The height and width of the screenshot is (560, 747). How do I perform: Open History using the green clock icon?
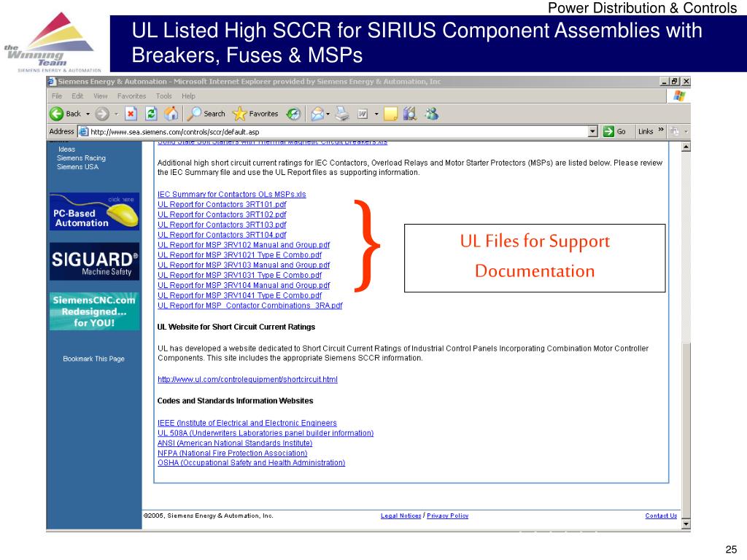293,114
